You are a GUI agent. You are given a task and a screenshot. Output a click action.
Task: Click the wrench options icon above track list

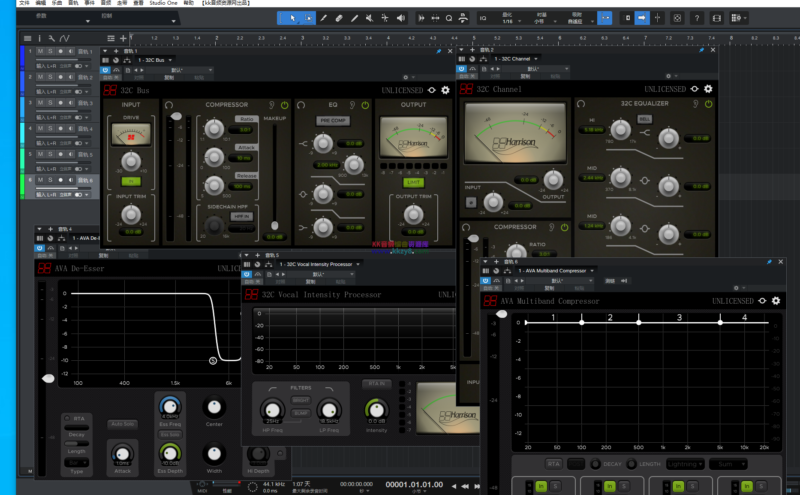[51, 38]
